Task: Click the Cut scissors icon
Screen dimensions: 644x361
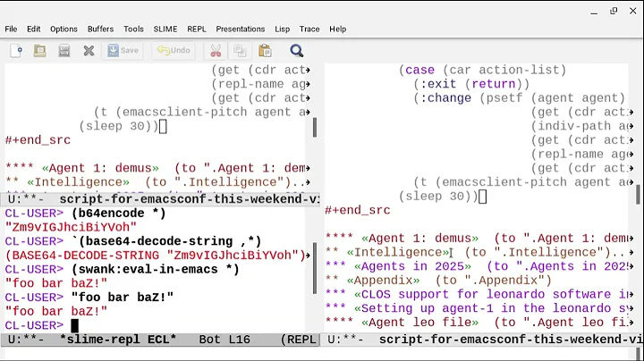Action: [216, 51]
